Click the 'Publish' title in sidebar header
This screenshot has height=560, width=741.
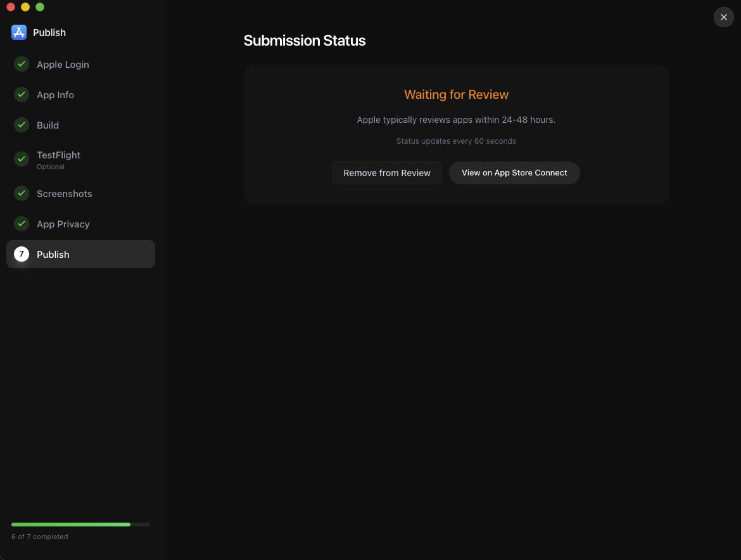point(49,32)
